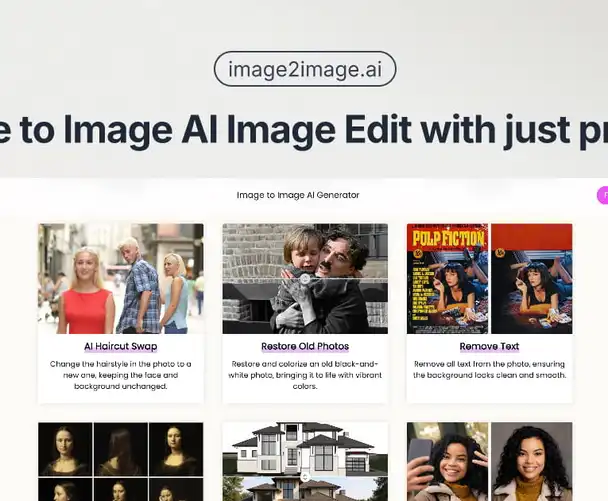The width and height of the screenshot is (608, 501).
Task: Open the Restore Old Photos link
Action: 305,346
